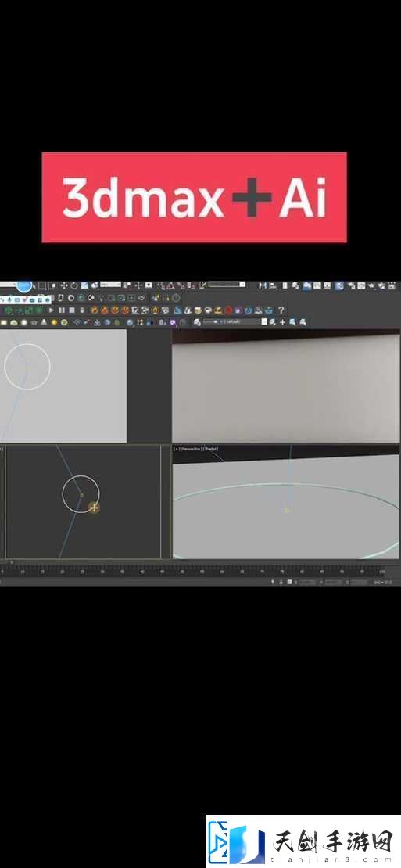This screenshot has width=401, height=868.
Task: Click the X coordinate field in status bar
Action: point(306,582)
